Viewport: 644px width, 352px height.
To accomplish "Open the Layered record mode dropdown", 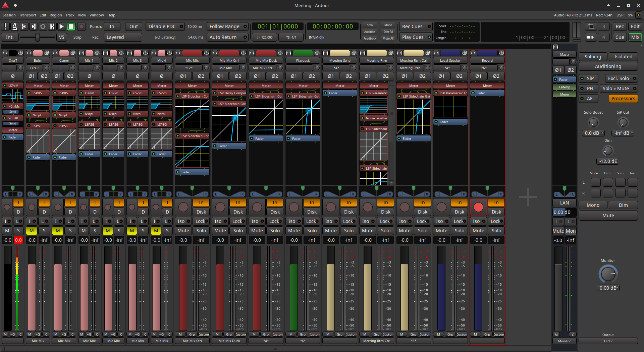I will pos(123,37).
